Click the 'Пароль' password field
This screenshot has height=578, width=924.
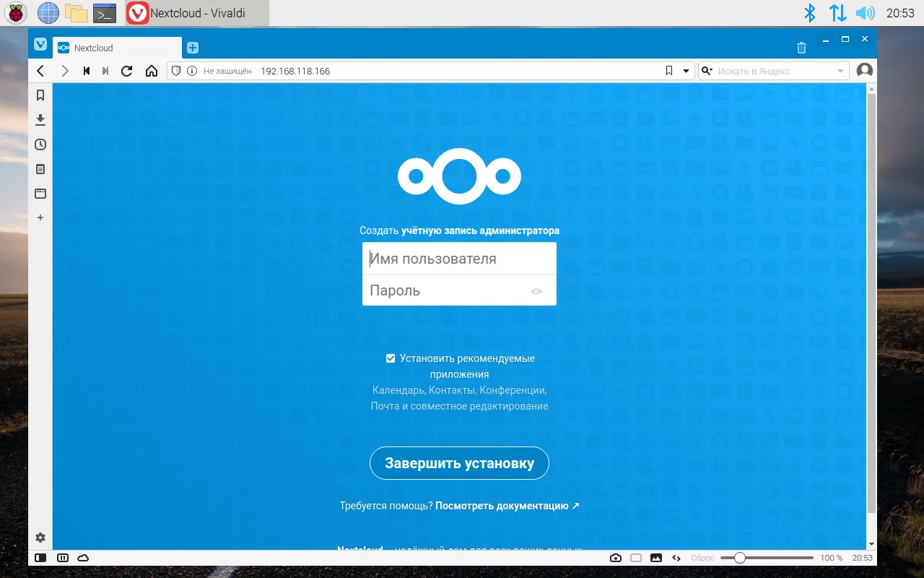coord(459,290)
